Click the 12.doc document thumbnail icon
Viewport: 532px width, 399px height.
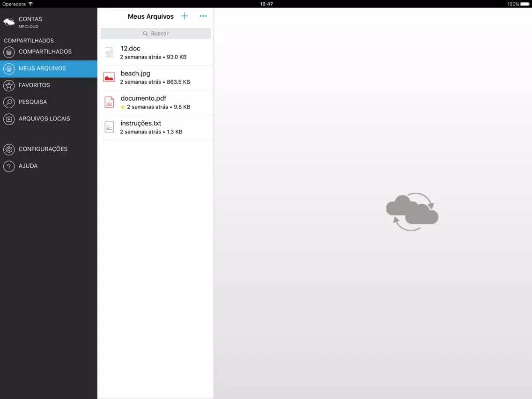pyautogui.click(x=109, y=52)
